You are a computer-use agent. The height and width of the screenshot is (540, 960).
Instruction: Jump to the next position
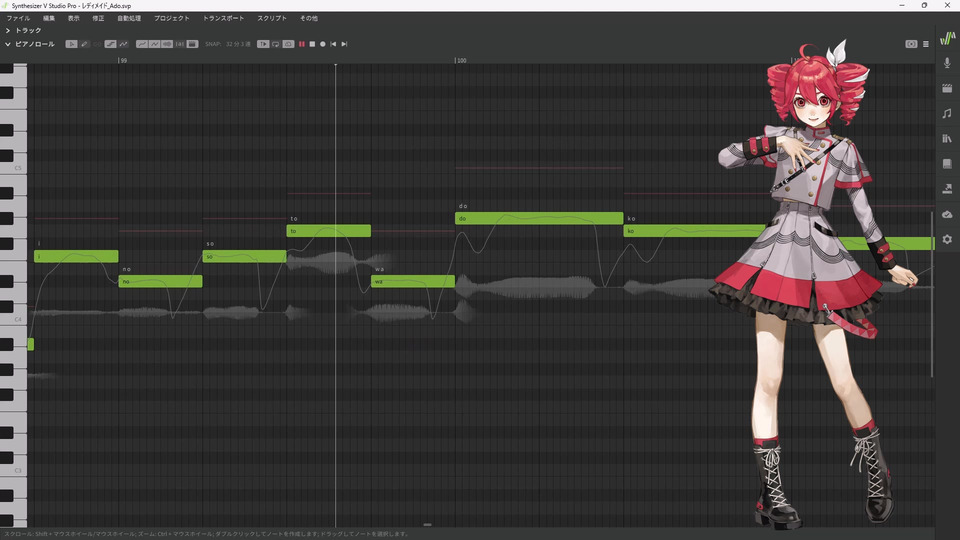click(344, 44)
